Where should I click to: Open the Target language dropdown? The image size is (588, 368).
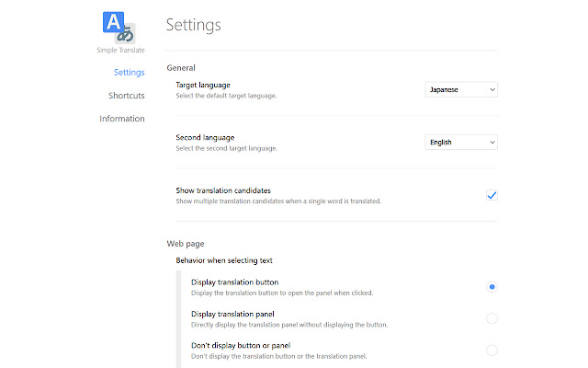(x=462, y=89)
